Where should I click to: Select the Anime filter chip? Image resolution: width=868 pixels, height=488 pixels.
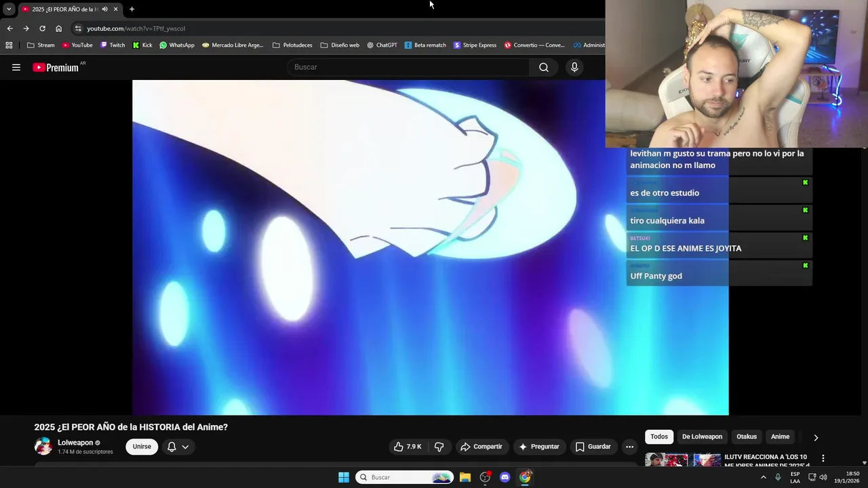click(x=780, y=436)
